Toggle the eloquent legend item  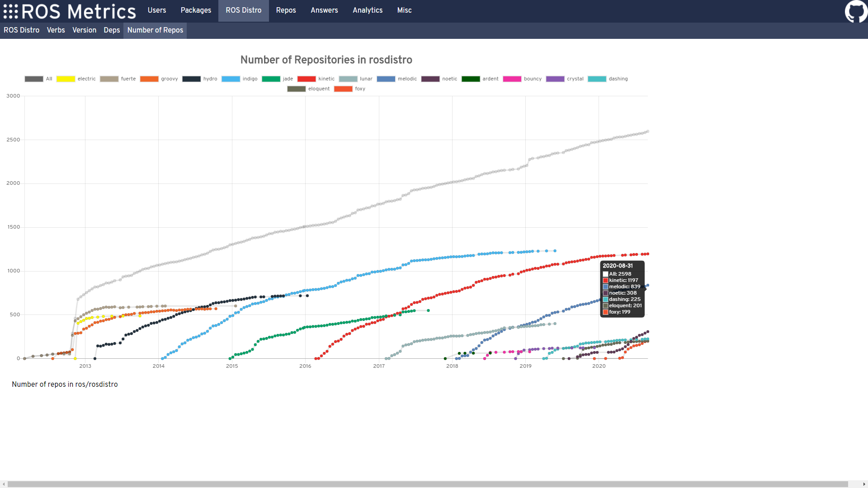click(x=297, y=89)
